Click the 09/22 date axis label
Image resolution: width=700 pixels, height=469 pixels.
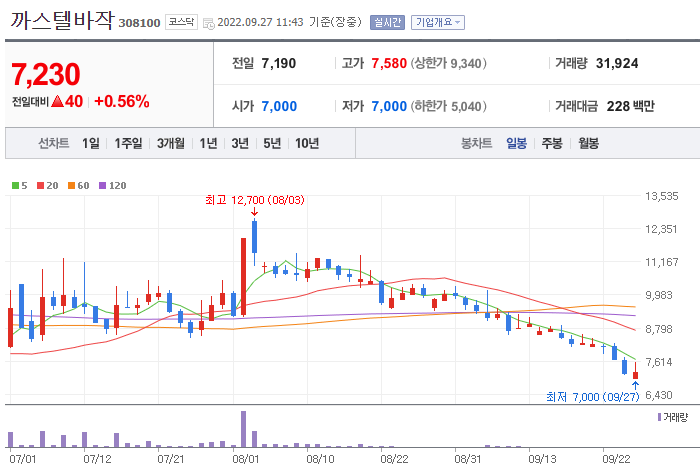(616, 459)
